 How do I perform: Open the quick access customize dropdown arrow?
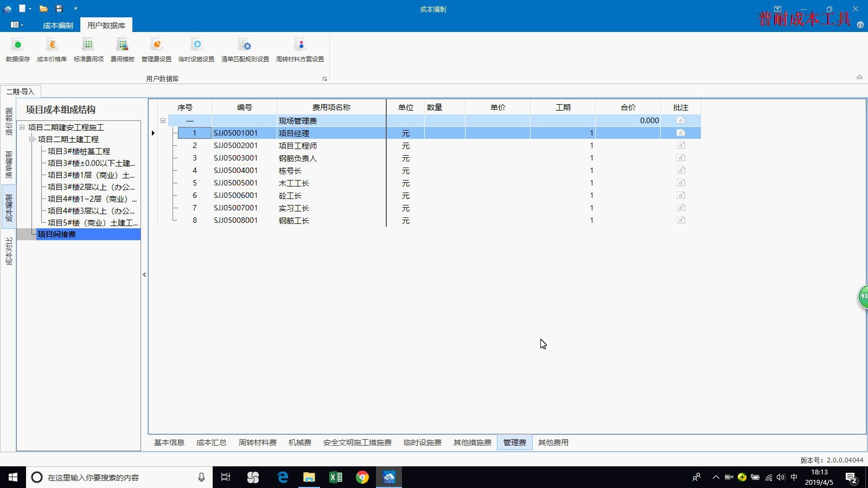point(75,9)
